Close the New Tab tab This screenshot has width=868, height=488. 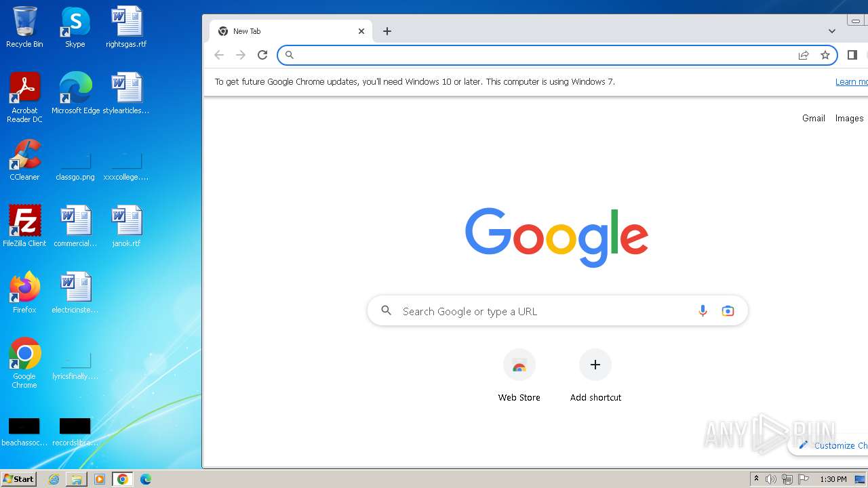coord(361,31)
